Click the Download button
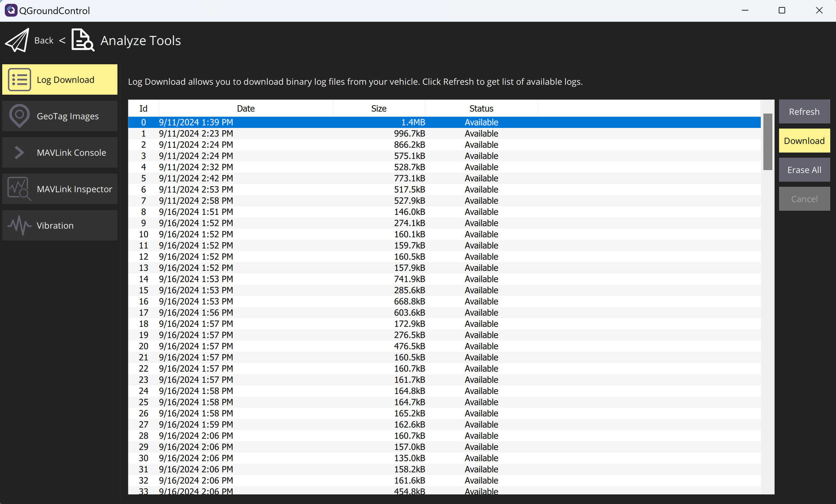The image size is (836, 504). (804, 141)
